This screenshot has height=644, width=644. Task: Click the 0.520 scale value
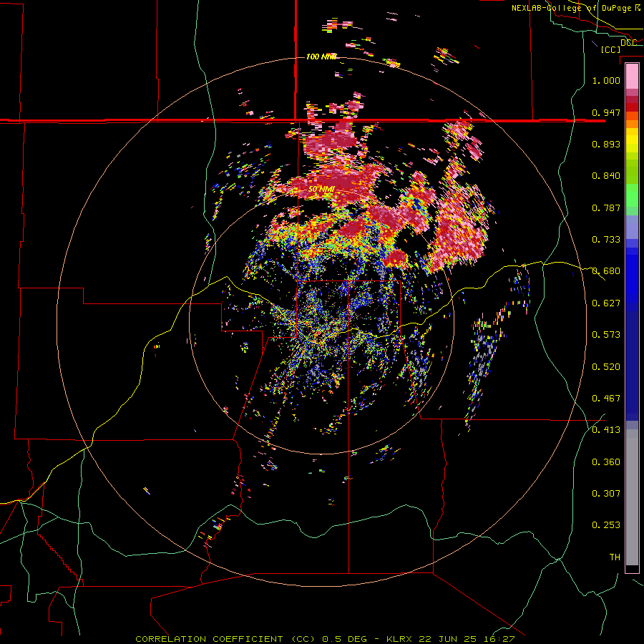(x=606, y=367)
